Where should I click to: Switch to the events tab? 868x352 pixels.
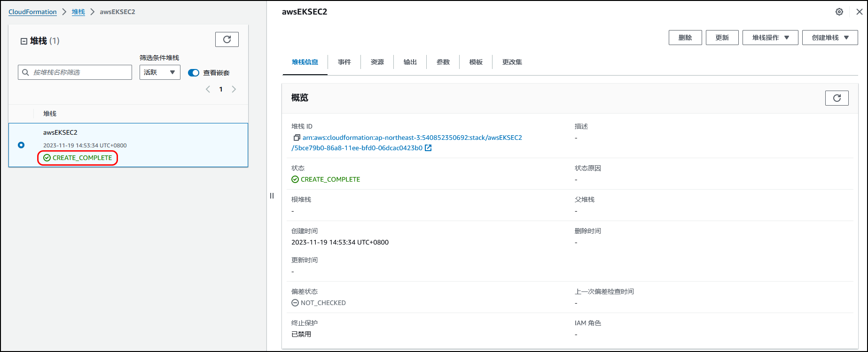[x=344, y=62]
